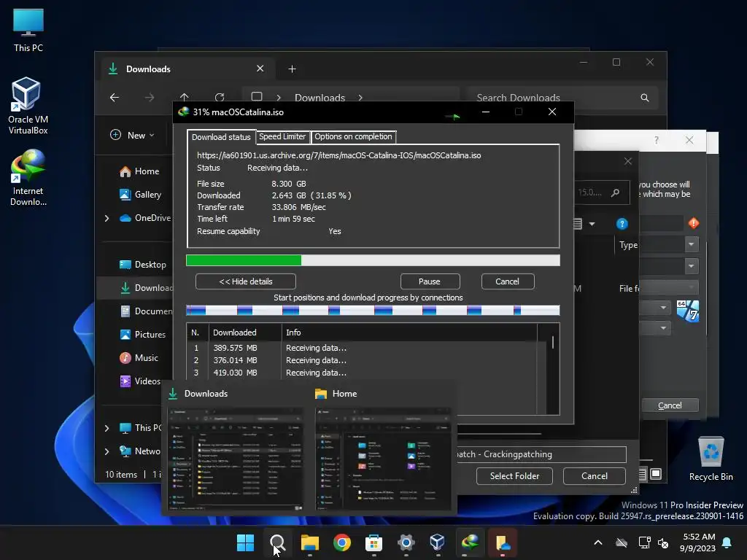747x560 pixels.
Task: Switch to large icons view in Explorer
Action: tap(656, 474)
